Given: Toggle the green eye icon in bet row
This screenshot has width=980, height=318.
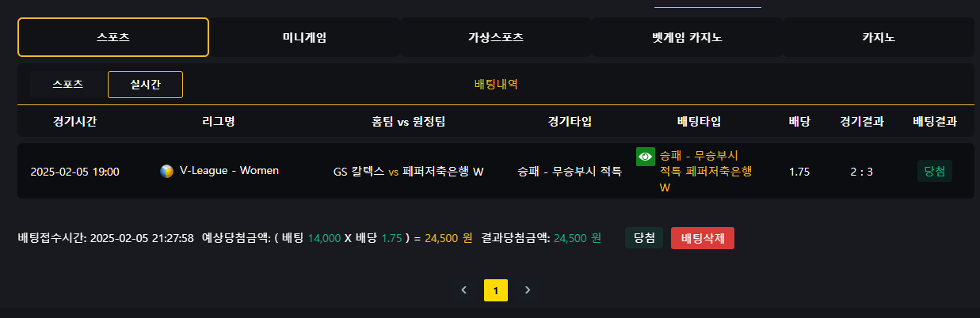Looking at the screenshot, I should 646,156.
